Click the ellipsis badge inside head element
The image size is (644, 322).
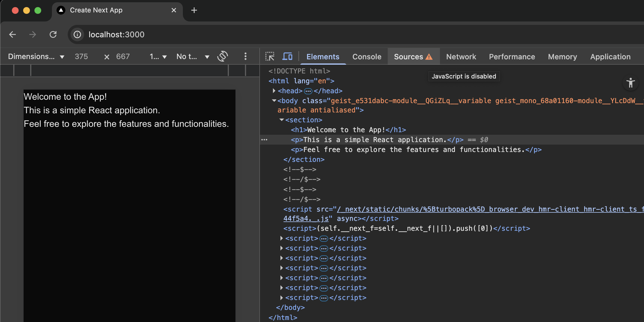[308, 91]
